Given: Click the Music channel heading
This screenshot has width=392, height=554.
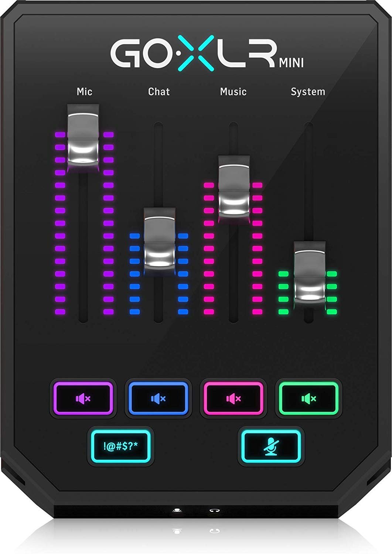Looking at the screenshot, I should pos(234,91).
